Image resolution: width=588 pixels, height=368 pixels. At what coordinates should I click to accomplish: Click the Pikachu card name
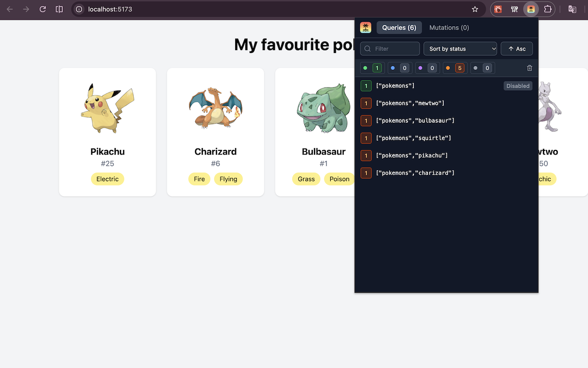click(x=107, y=152)
